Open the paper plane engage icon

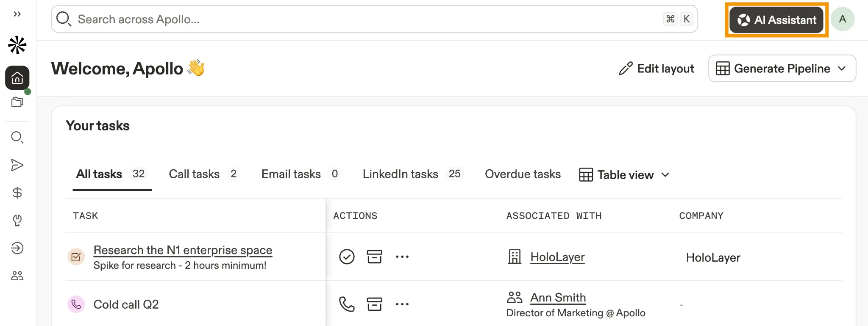[x=17, y=165]
